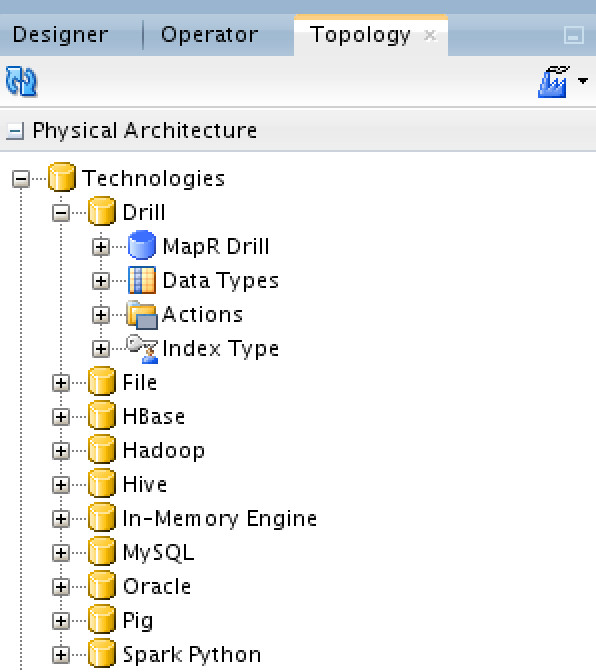Image resolution: width=596 pixels, height=672 pixels.
Task: Select the In-Memory Engine tree item
Action: pos(220,518)
